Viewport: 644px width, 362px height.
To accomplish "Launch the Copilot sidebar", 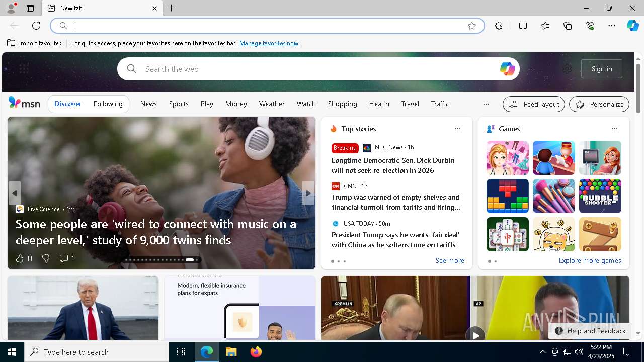I will pyautogui.click(x=632, y=26).
